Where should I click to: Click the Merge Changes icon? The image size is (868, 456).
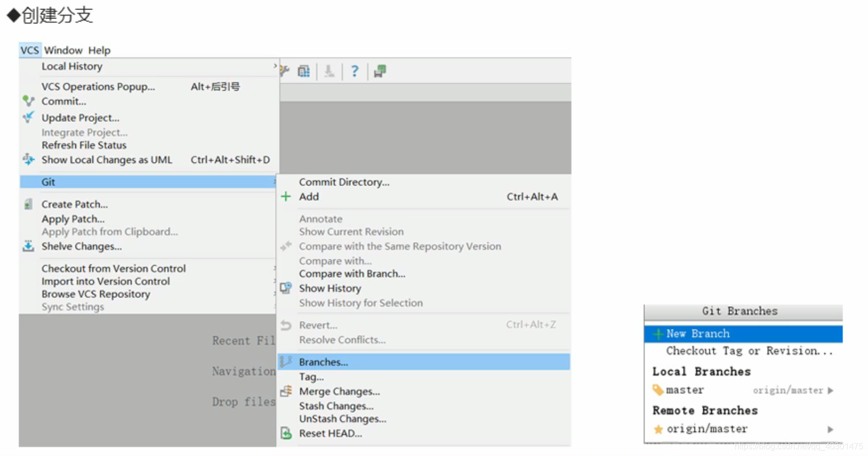pos(286,391)
